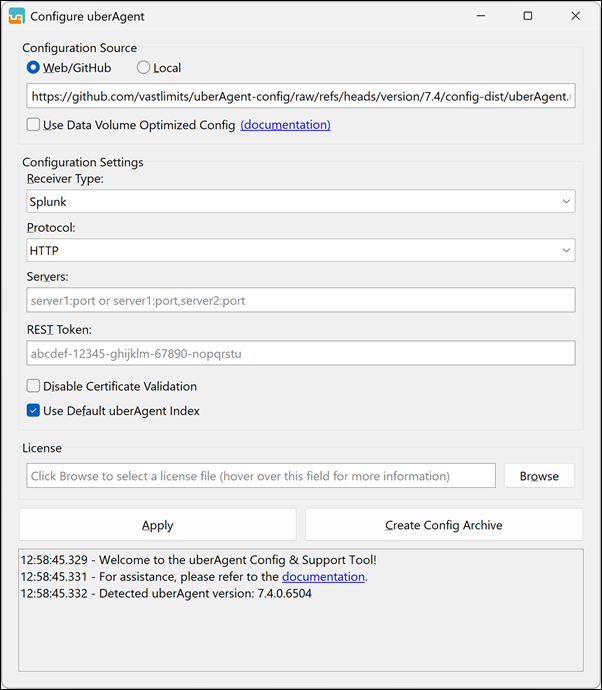Expand the Receiver Type Splunk dropdown
602x690 pixels.
pyautogui.click(x=300, y=201)
